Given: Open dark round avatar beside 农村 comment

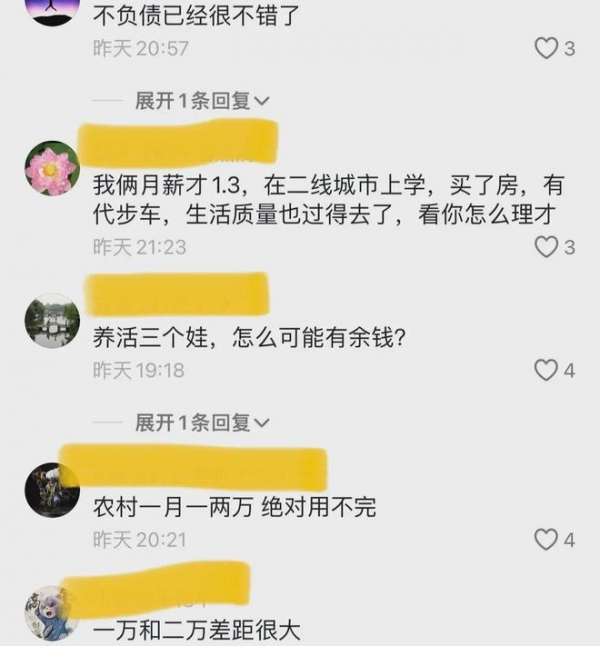Looking at the screenshot, I should pos(52,490).
